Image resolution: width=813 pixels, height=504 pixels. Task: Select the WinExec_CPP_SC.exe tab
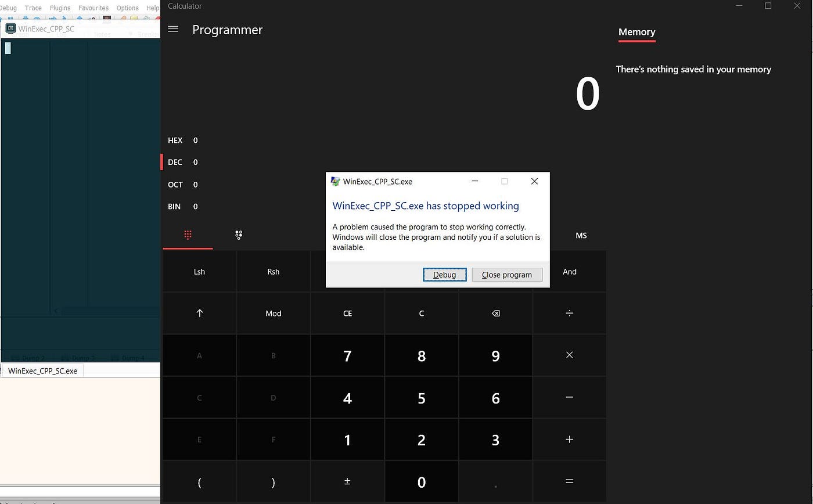[x=43, y=370]
